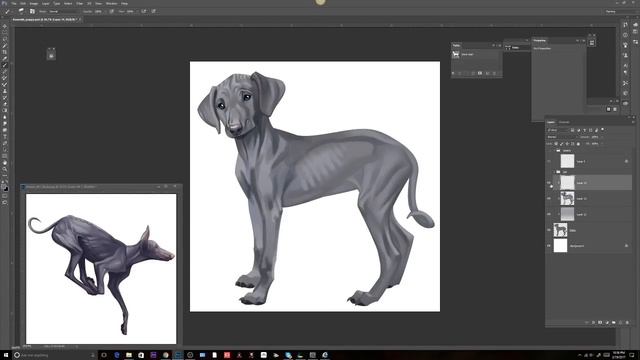
Task: Toggle pressure for opacity button
Action: point(112,11)
